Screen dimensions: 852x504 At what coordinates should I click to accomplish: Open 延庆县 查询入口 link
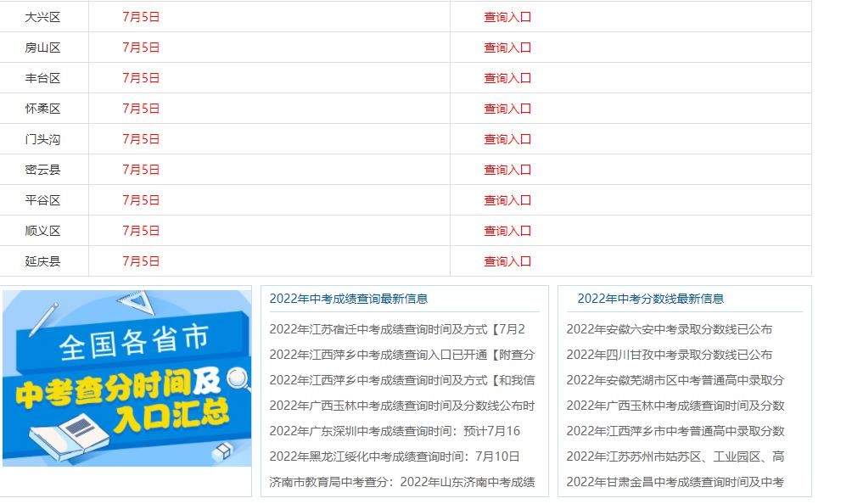point(507,261)
